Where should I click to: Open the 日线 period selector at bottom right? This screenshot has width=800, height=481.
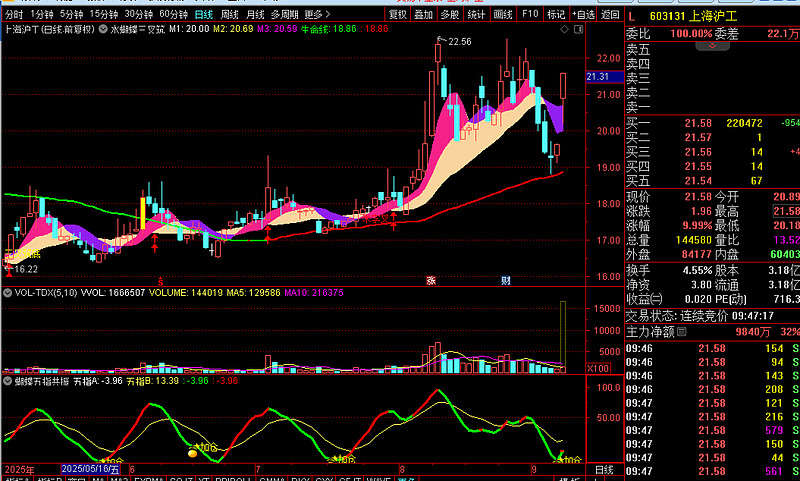coord(604,469)
